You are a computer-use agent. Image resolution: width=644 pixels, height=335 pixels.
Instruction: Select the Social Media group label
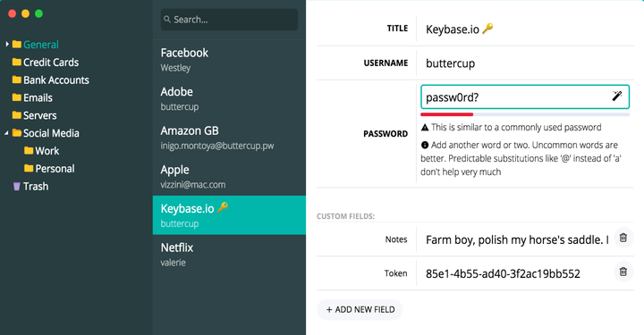(x=51, y=133)
